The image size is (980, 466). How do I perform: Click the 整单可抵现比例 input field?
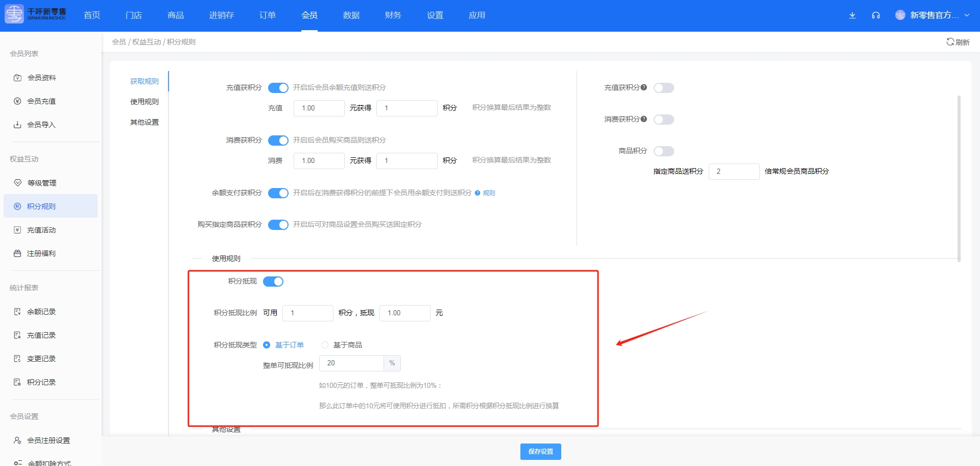(351, 363)
